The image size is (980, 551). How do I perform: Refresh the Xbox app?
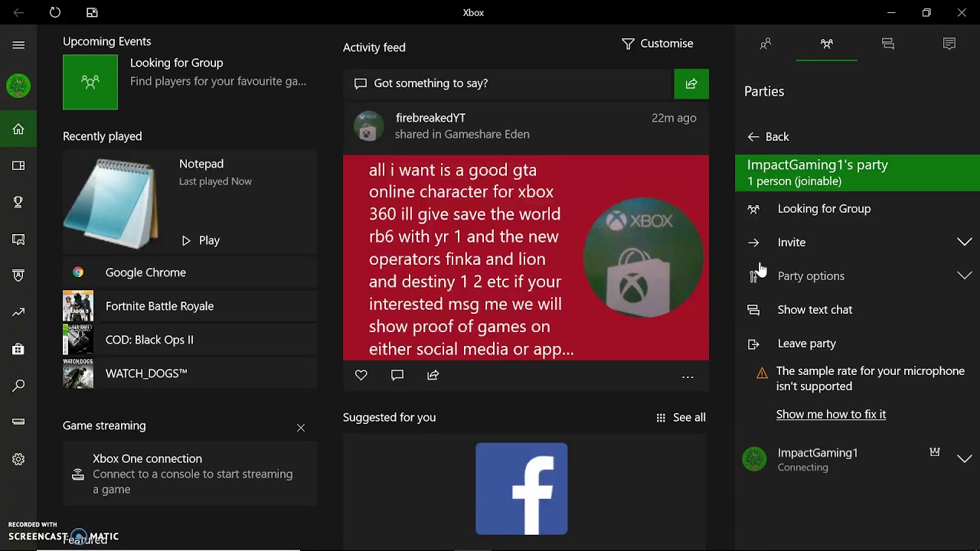(55, 12)
